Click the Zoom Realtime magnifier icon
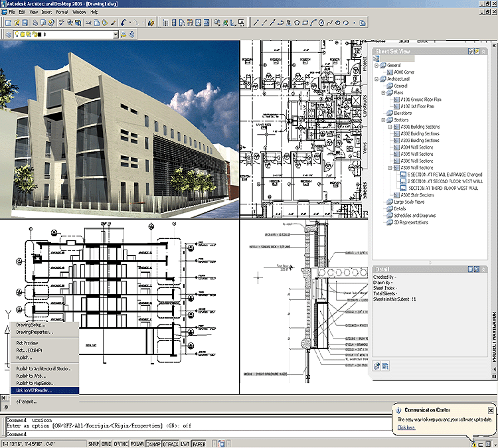 pos(217,23)
